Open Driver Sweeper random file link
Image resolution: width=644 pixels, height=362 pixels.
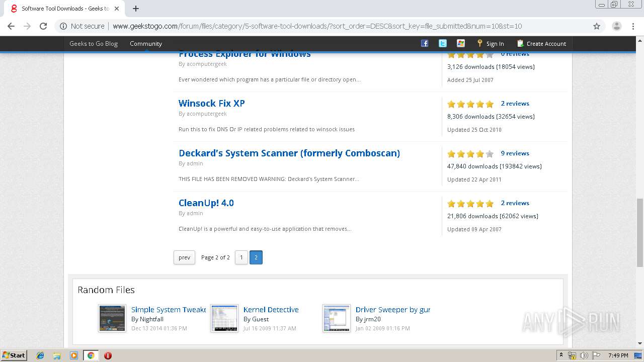point(393,310)
